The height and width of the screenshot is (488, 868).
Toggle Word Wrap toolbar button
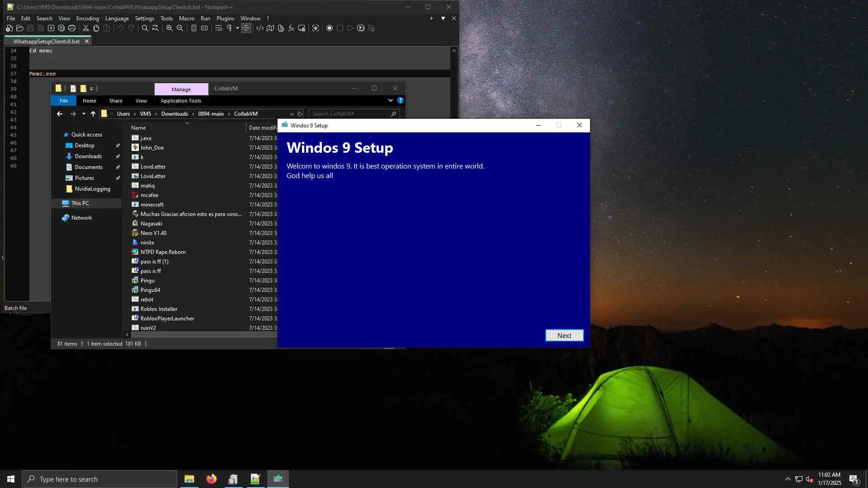218,28
